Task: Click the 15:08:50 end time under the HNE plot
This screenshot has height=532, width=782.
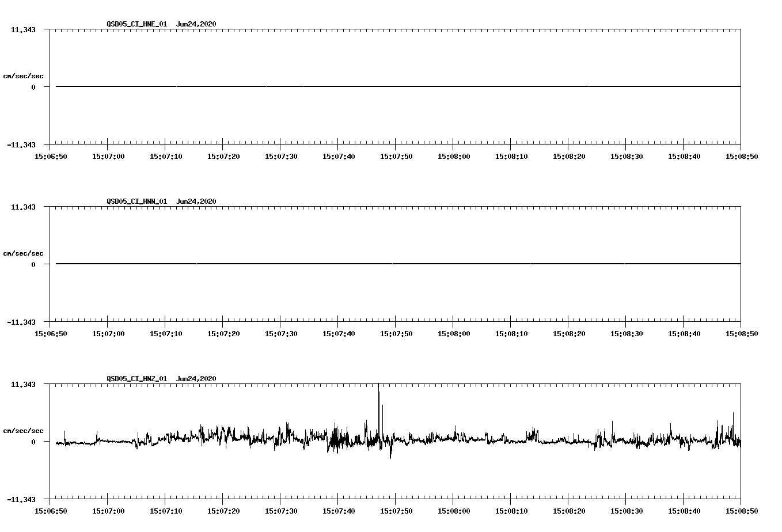Action: [x=742, y=156]
